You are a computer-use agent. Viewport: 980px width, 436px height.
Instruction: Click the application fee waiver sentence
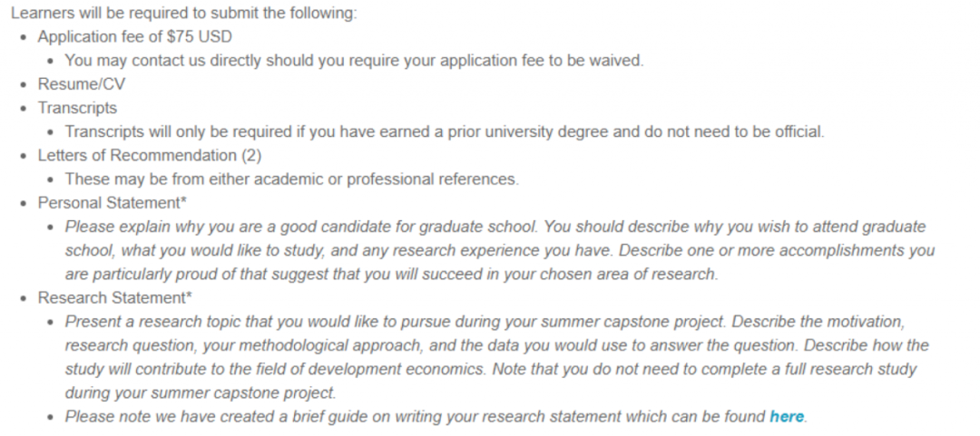pyautogui.click(x=354, y=61)
